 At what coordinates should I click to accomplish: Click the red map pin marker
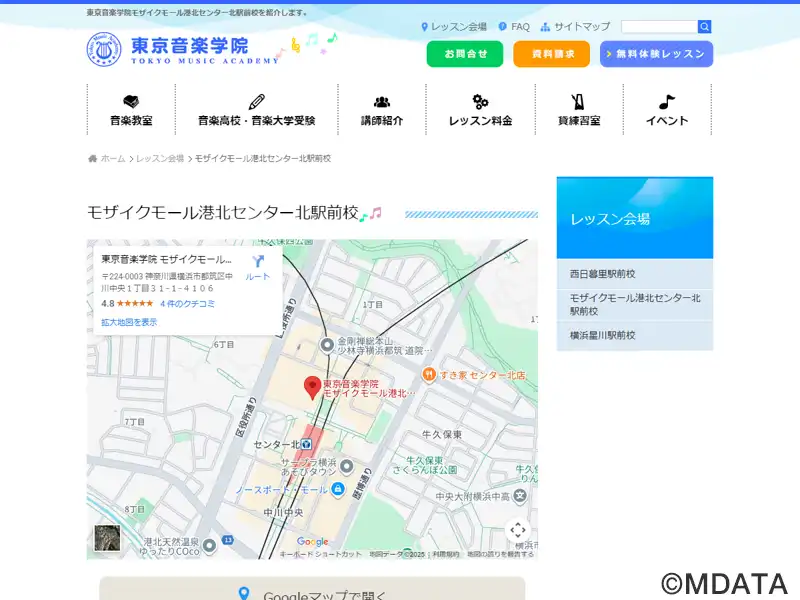pos(313,387)
